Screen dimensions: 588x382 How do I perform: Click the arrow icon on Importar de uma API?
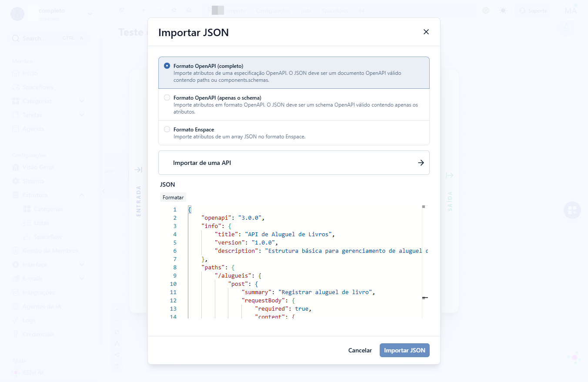point(421,163)
